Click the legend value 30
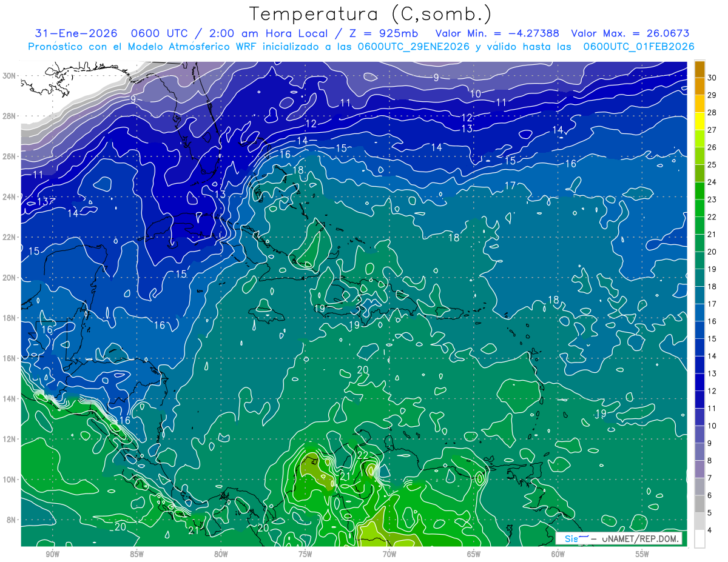The width and height of the screenshot is (728, 562). pos(712,78)
